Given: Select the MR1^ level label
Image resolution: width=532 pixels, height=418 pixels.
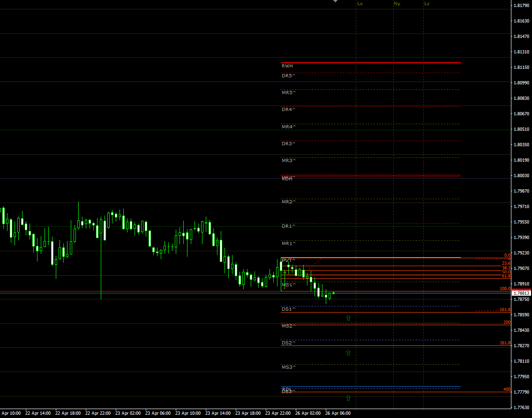Looking at the screenshot, I should tap(289, 244).
